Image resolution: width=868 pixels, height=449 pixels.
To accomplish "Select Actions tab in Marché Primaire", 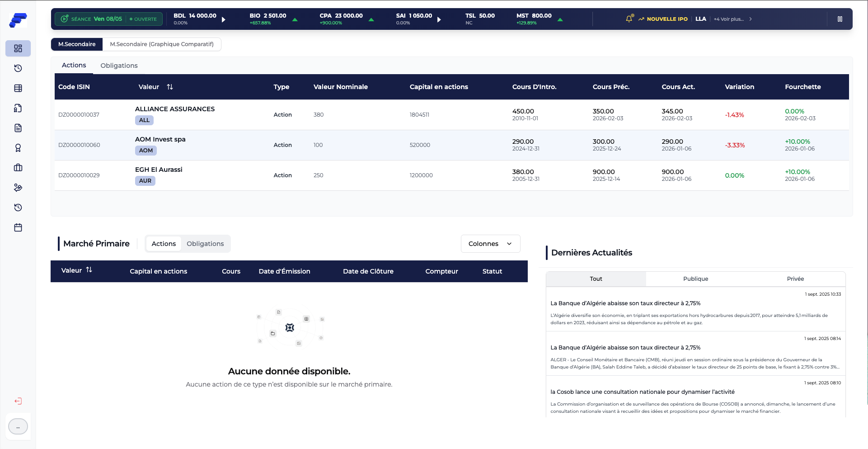I will point(164,244).
